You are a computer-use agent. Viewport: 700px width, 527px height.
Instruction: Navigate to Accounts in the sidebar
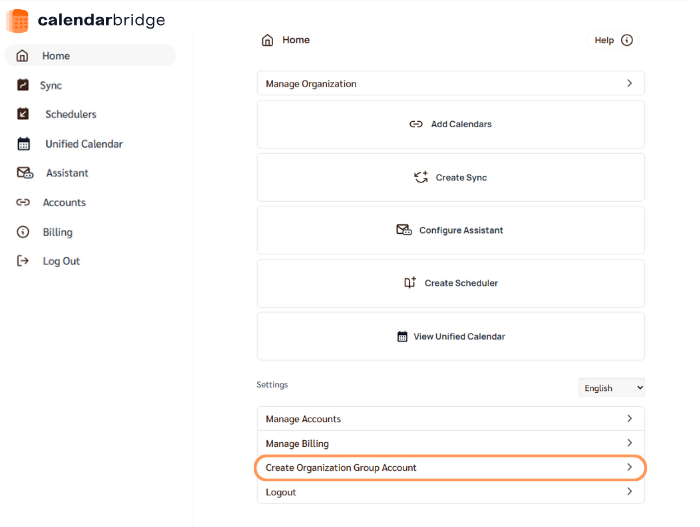64,202
